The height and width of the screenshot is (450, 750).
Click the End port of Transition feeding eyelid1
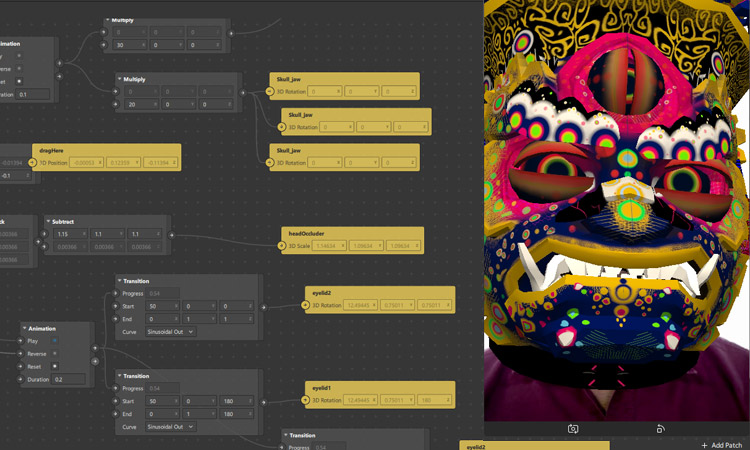115,414
